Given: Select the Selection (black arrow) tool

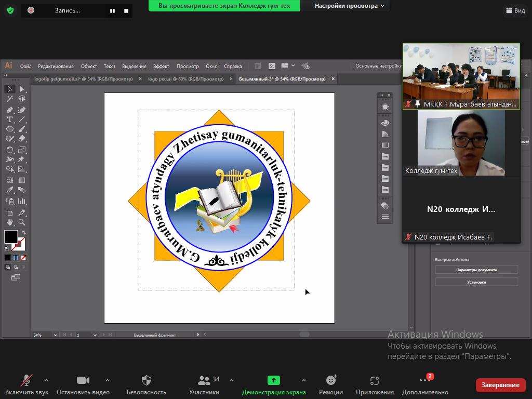Looking at the screenshot, I should click(x=9, y=89).
